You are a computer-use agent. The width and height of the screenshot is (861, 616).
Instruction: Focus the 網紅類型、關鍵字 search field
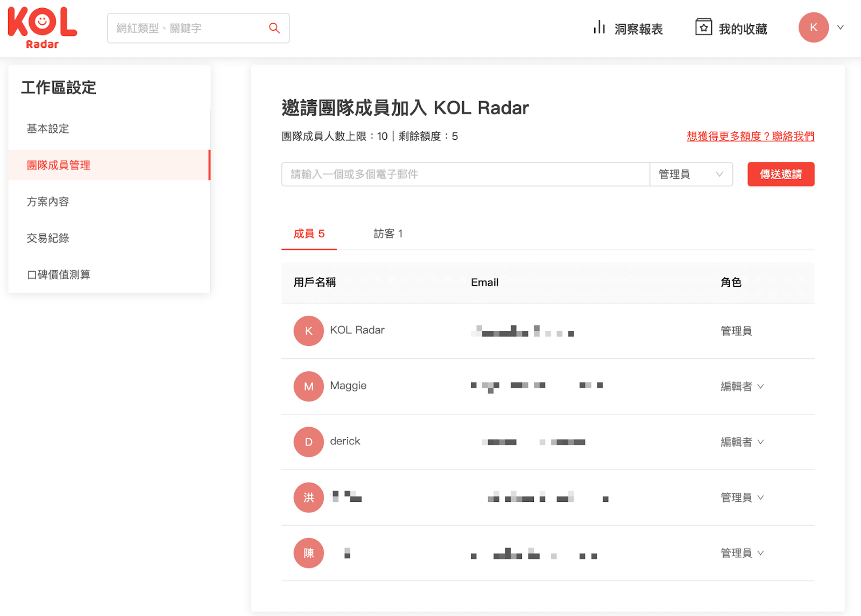[x=198, y=28]
